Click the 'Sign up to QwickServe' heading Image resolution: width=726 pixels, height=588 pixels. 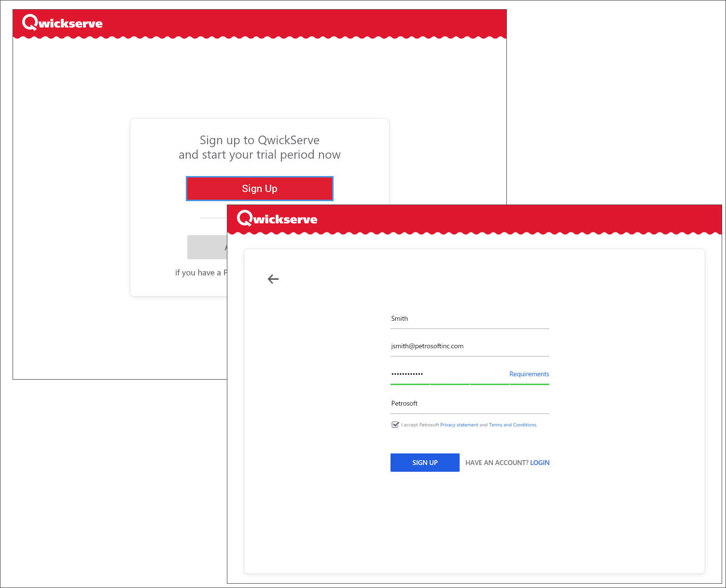259,140
